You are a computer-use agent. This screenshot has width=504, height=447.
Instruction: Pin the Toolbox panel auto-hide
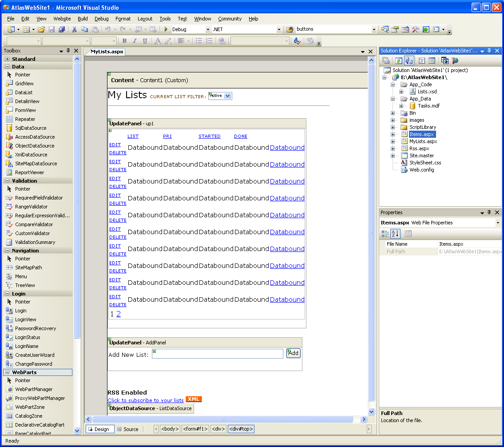(68, 51)
